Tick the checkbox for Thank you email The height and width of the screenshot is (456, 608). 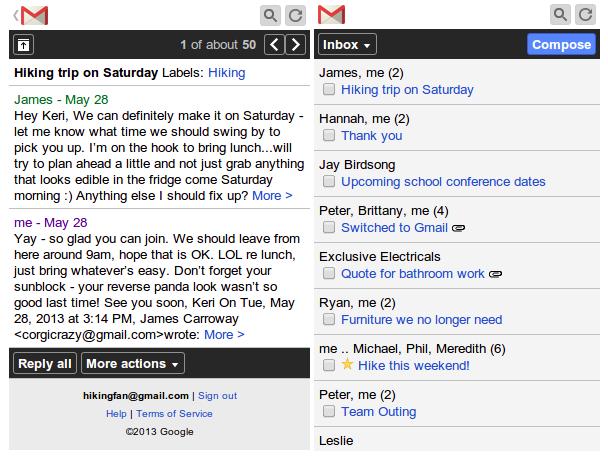[x=329, y=136]
